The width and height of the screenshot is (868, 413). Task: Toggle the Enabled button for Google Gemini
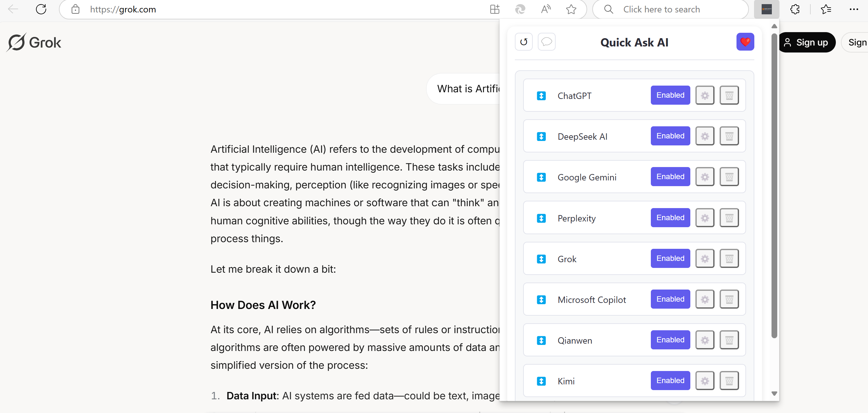670,177
